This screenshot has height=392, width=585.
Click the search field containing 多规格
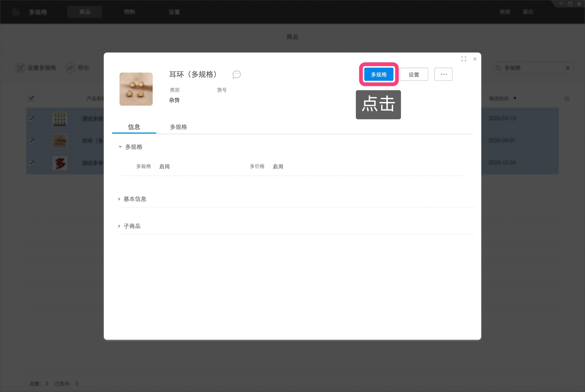click(x=533, y=68)
